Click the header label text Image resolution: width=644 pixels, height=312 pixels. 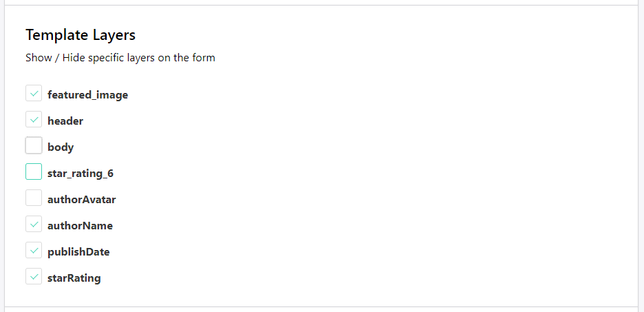tap(65, 121)
